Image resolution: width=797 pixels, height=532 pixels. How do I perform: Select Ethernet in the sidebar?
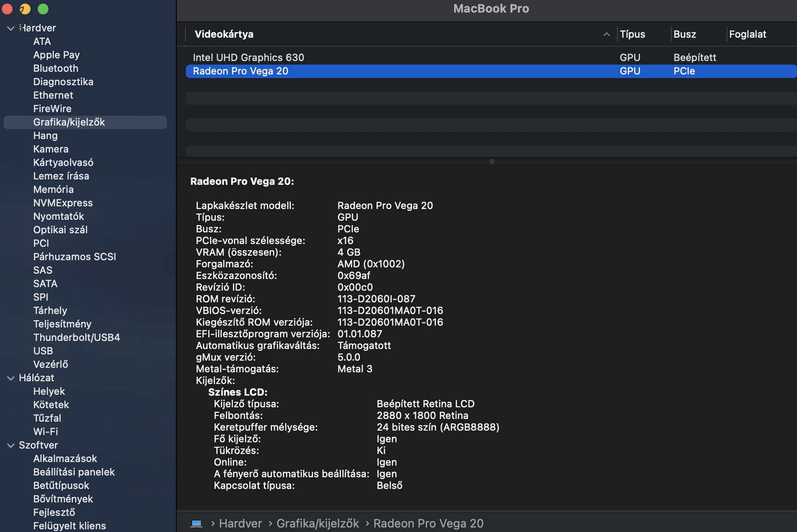tap(53, 95)
